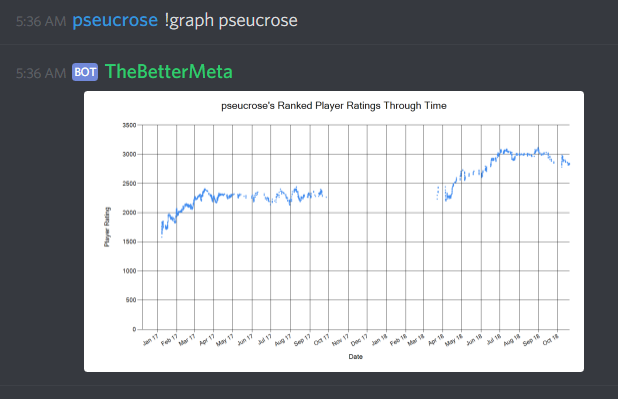Click the Jan 17 date axis label
The height and width of the screenshot is (399, 618).
point(150,340)
